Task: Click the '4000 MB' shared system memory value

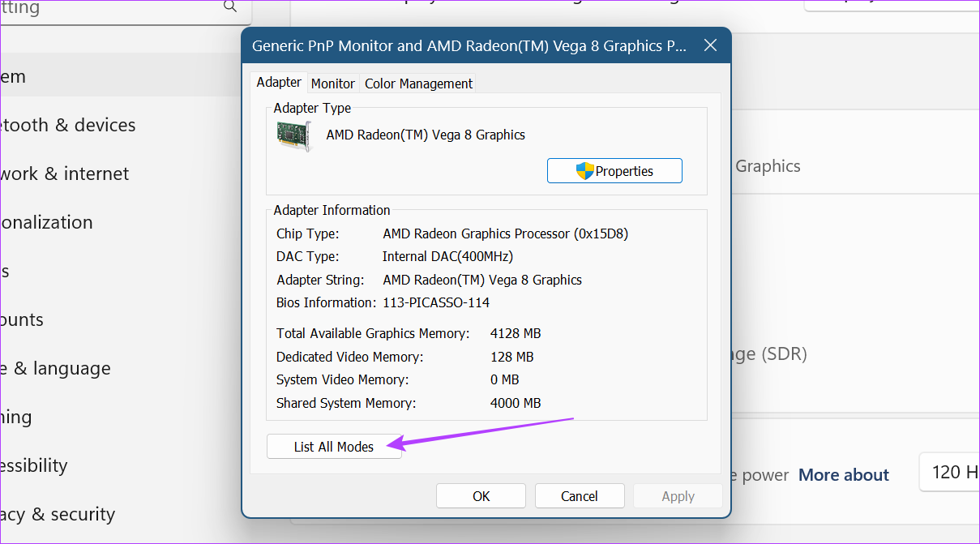Action: [516, 403]
